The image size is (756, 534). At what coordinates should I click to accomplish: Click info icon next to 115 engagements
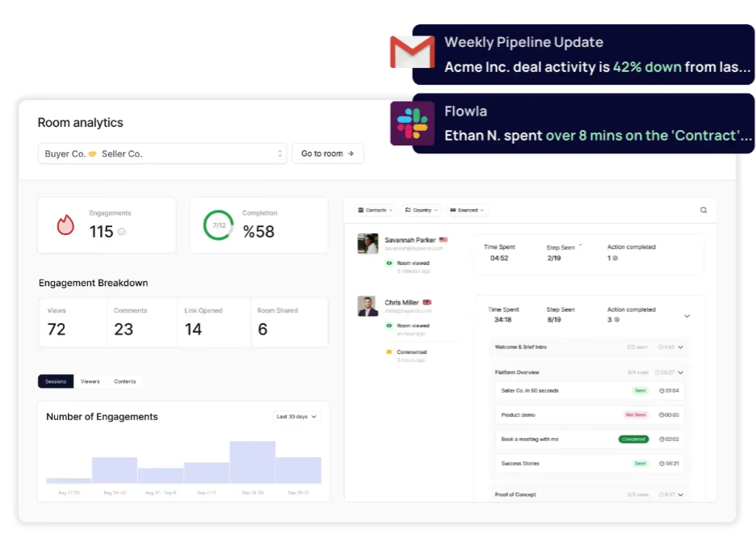tap(121, 232)
